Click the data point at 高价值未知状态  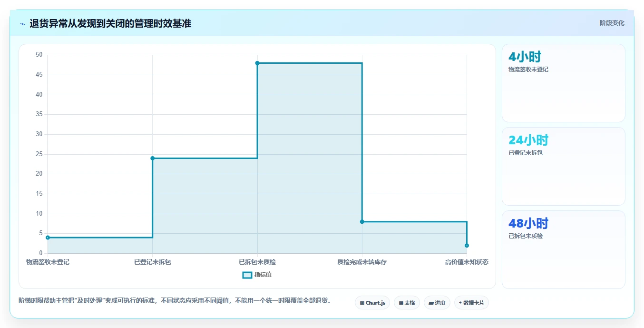coord(467,246)
